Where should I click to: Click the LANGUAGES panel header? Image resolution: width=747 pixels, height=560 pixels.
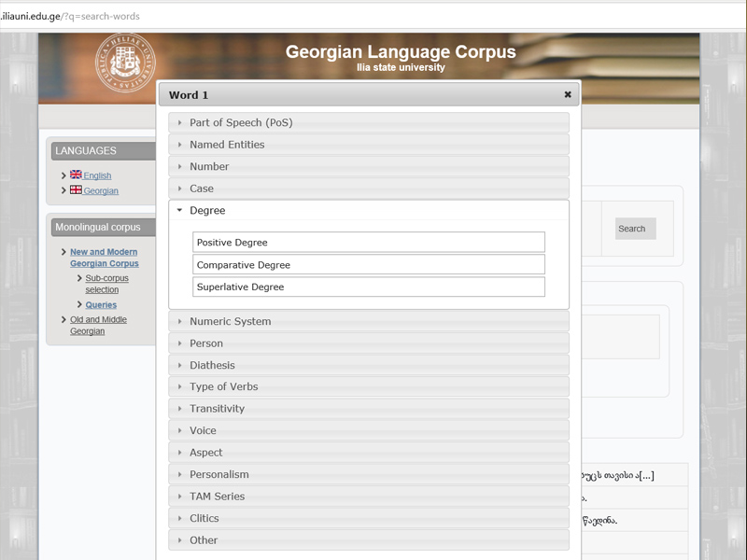tap(104, 150)
